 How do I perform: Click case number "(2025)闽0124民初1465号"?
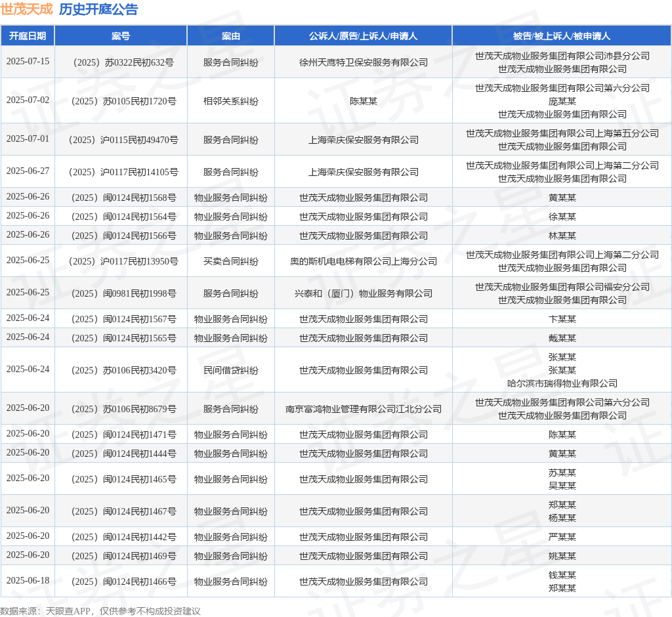pos(123,479)
